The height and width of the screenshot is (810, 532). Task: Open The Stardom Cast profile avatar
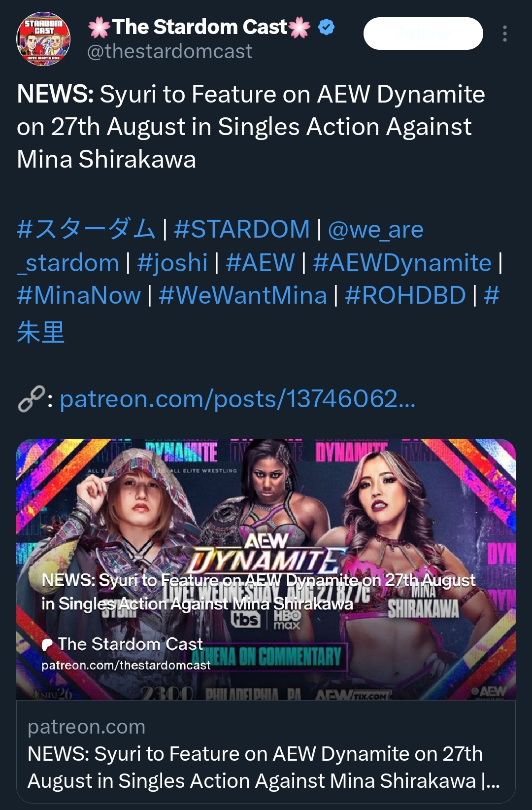43,38
